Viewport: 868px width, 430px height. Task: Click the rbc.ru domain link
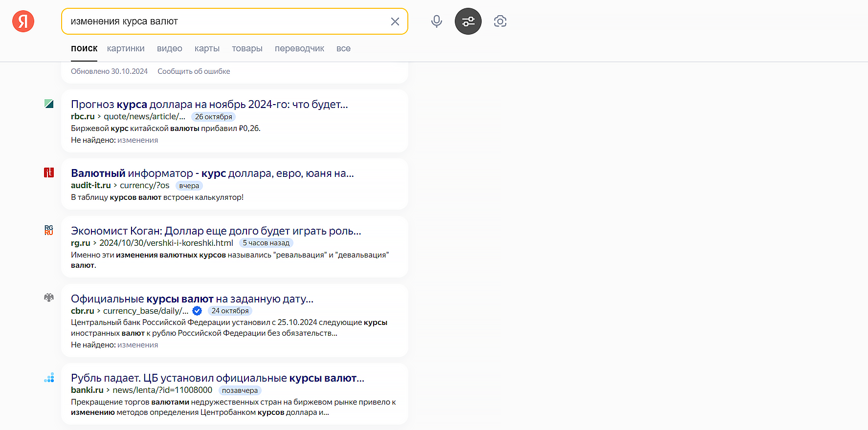click(x=83, y=116)
